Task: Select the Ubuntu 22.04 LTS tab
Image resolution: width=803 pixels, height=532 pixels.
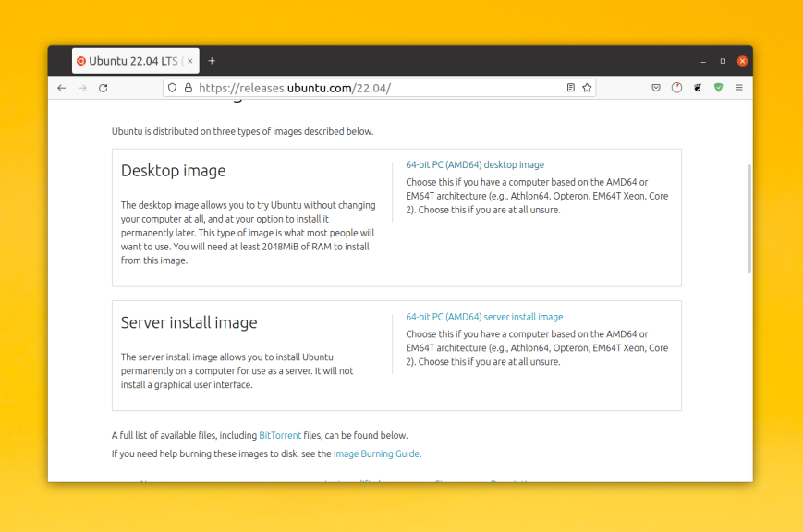Action: click(129, 61)
